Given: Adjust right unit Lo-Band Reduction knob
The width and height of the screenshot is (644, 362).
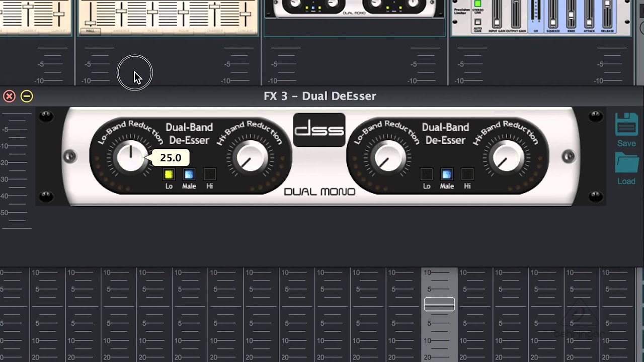Looking at the screenshot, I should [387, 156].
